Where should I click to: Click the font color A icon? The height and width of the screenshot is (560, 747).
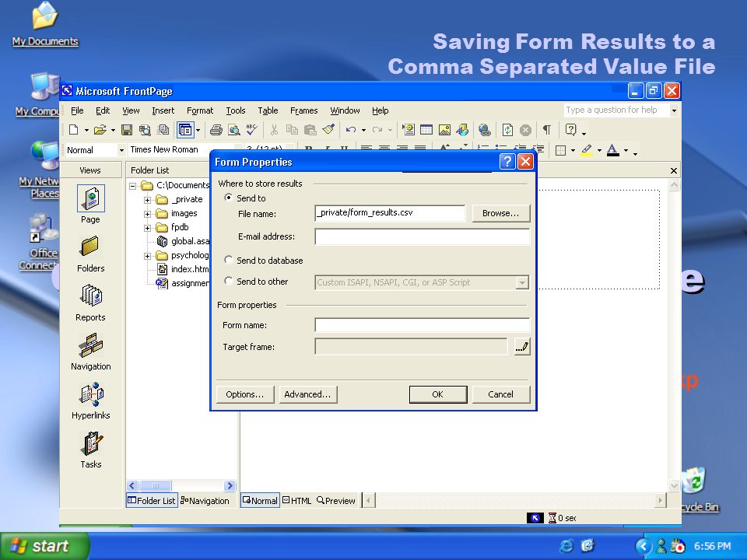[x=613, y=150]
